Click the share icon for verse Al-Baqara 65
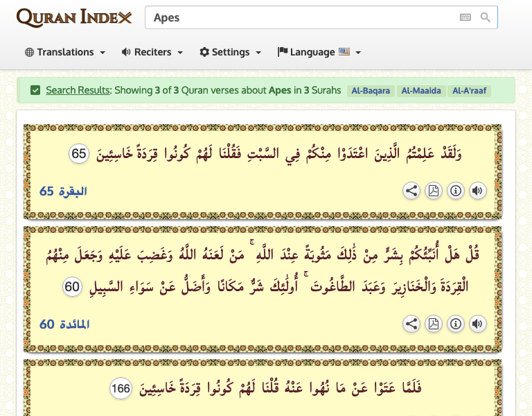This screenshot has width=532, height=416. [411, 191]
